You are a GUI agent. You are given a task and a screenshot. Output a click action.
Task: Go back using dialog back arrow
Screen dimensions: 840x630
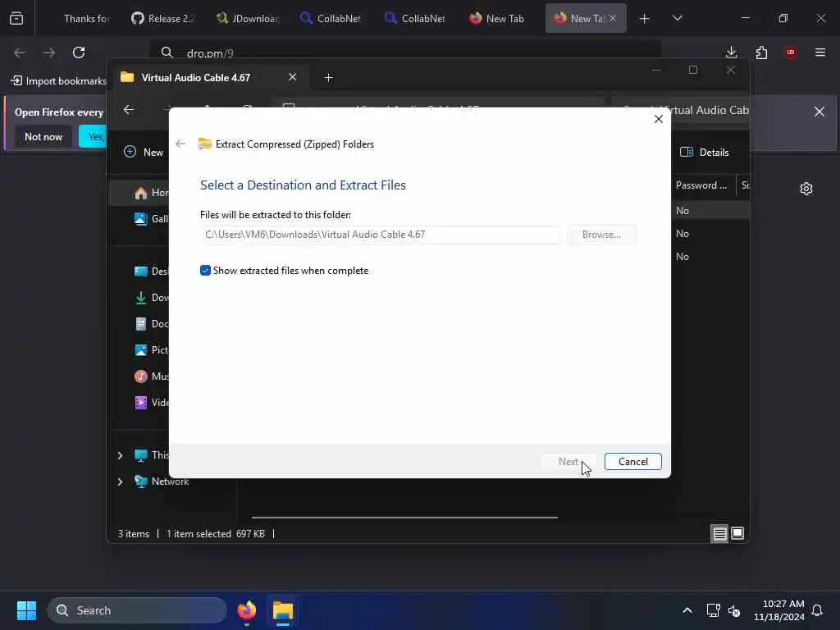180,144
